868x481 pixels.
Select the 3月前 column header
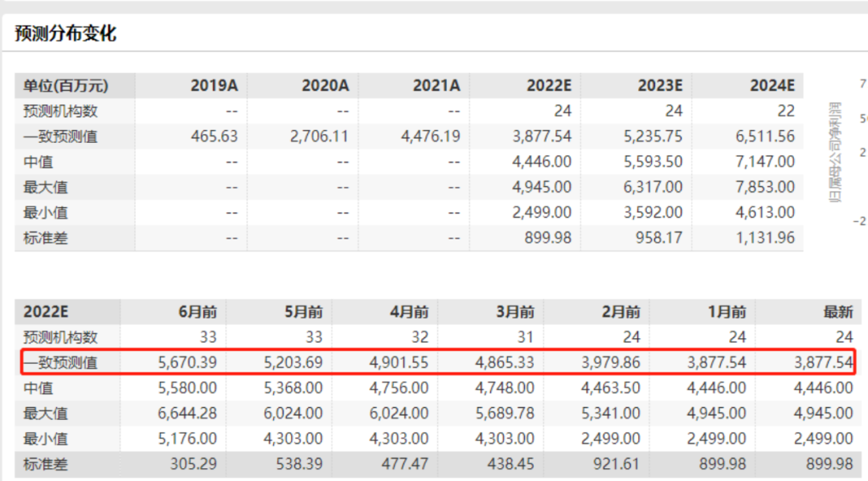click(x=514, y=312)
